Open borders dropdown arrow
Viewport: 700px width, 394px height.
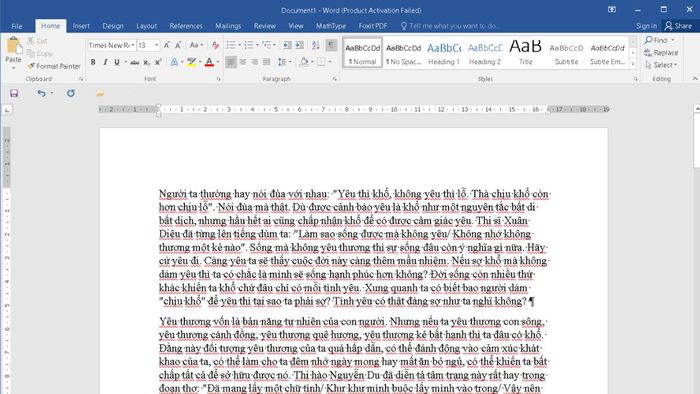click(330, 62)
